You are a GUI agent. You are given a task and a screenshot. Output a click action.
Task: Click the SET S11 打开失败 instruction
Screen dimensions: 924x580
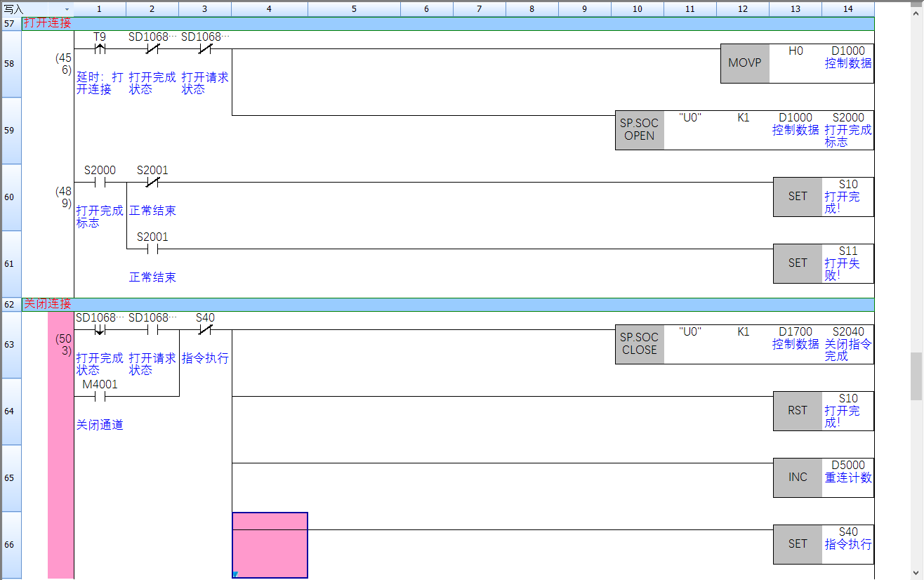point(798,263)
